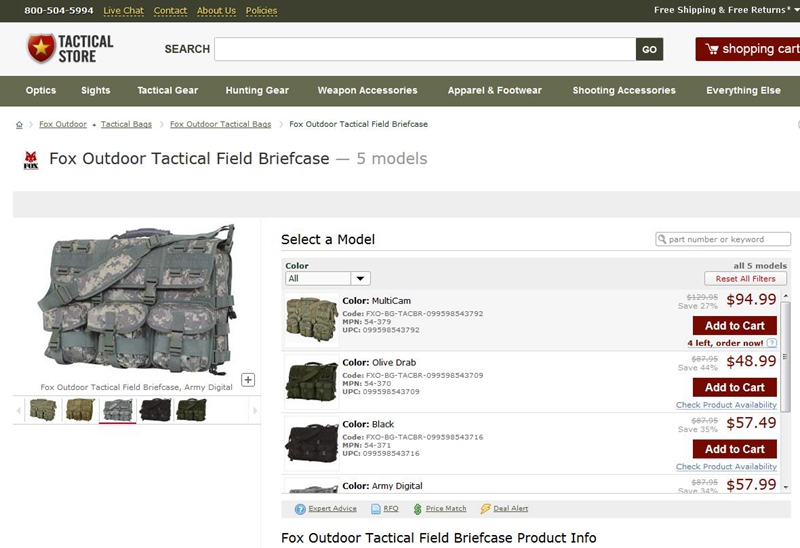This screenshot has height=548, width=800.
Task: Click model list scrollbar up arrow
Action: tap(786, 296)
